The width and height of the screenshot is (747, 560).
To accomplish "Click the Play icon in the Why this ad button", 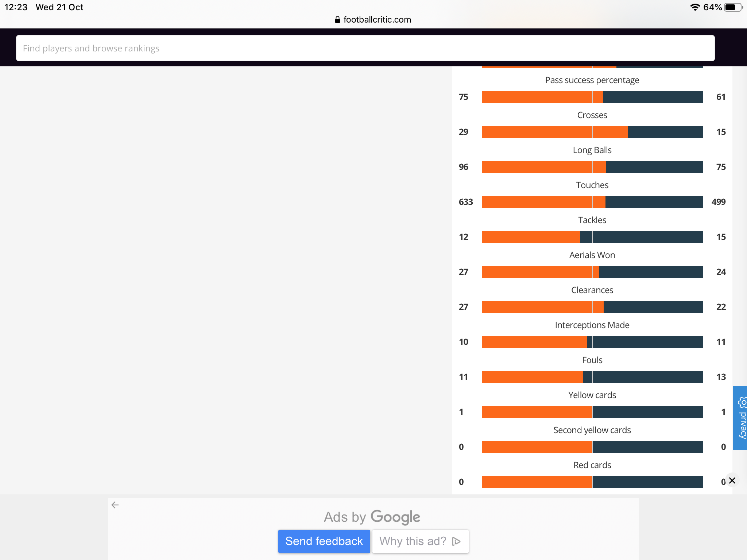I will coord(456,541).
